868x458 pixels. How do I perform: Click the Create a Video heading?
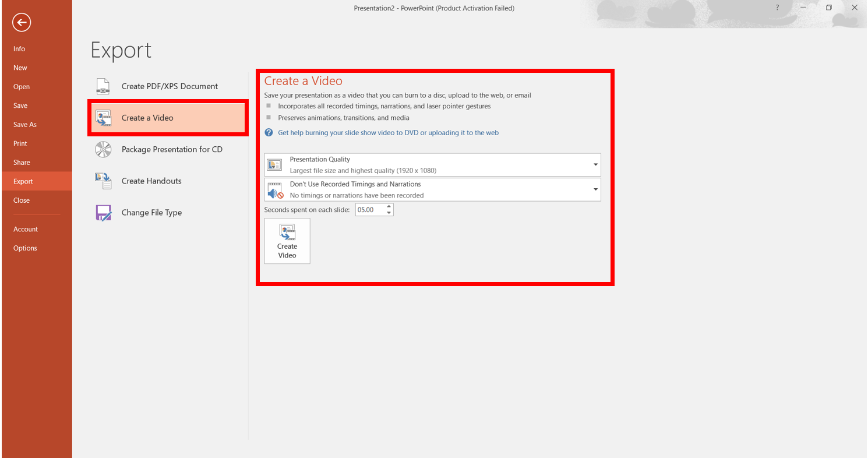click(304, 81)
